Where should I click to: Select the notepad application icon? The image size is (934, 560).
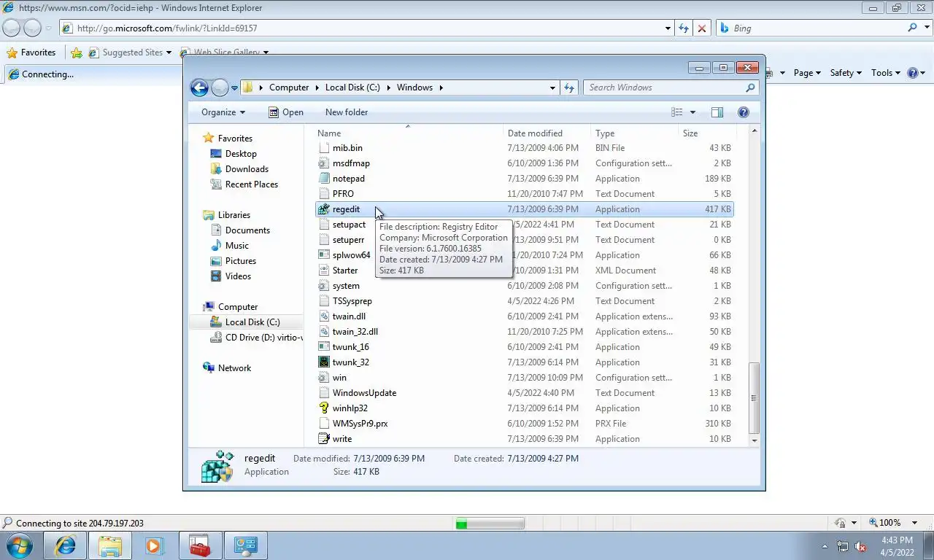[x=325, y=179]
